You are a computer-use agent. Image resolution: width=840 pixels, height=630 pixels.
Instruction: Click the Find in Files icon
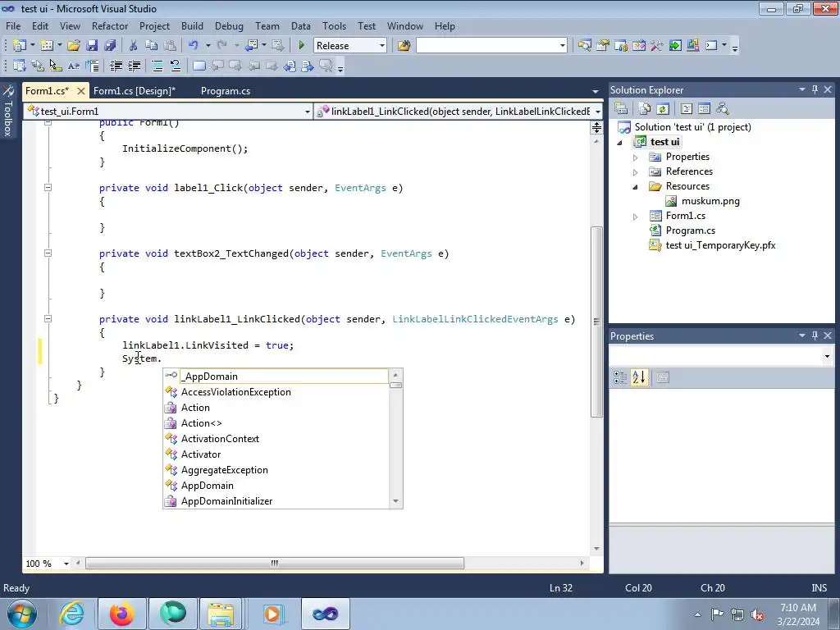tap(404, 46)
